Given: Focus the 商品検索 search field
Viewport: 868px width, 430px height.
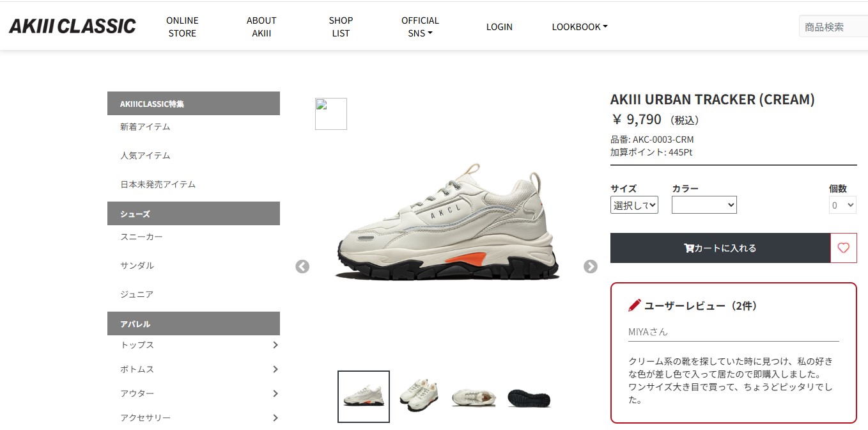Looking at the screenshot, I should tap(833, 27).
